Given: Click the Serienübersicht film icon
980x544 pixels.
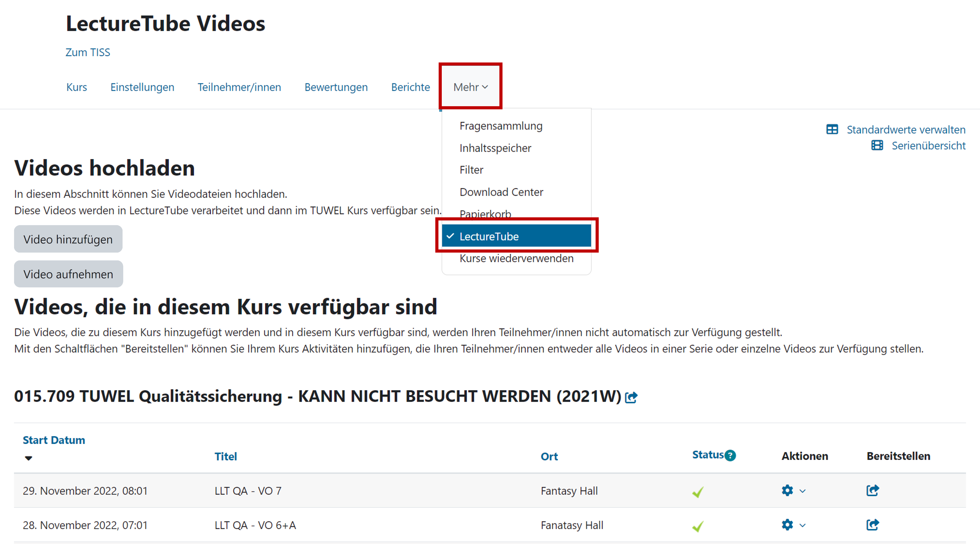Looking at the screenshot, I should [877, 146].
